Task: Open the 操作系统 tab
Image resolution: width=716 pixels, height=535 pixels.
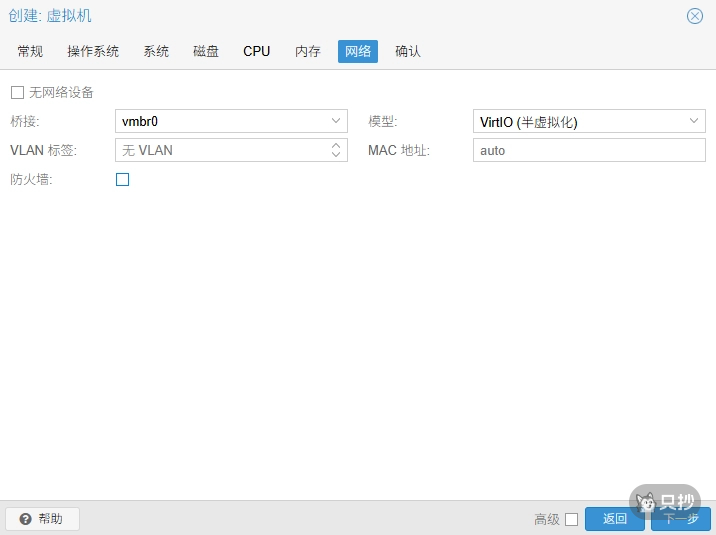Action: (93, 51)
